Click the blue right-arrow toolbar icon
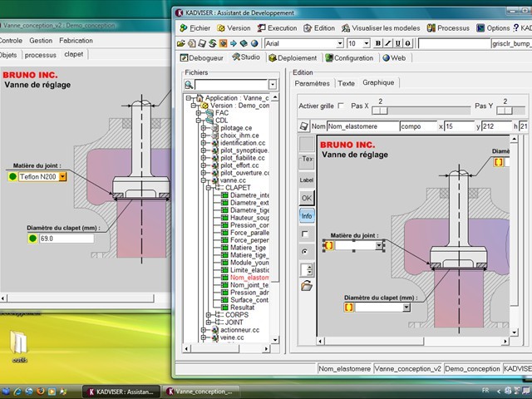Viewport: 532px width, 399px height. click(x=234, y=43)
